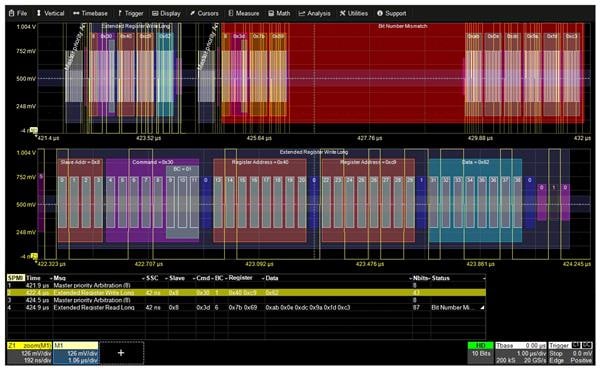Open the Z1 zoom(M1) descriptor box
Screen dimensions: 600x370
click(x=29, y=353)
